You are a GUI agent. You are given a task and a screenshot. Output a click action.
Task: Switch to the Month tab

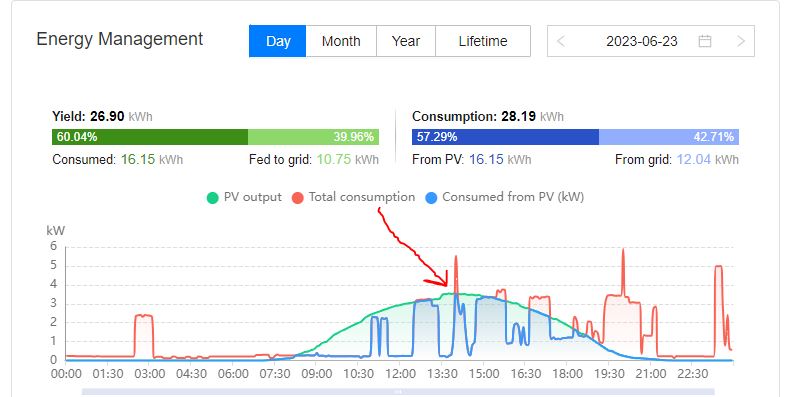pyautogui.click(x=341, y=41)
